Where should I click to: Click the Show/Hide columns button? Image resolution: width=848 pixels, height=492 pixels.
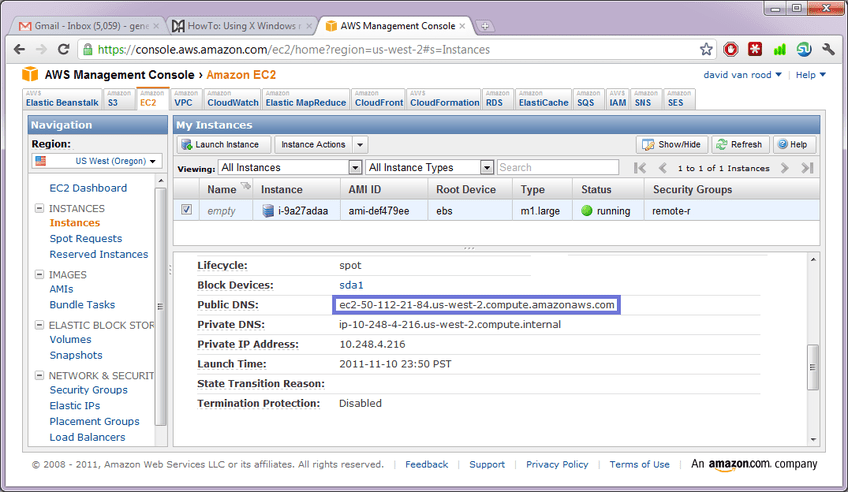(x=672, y=145)
